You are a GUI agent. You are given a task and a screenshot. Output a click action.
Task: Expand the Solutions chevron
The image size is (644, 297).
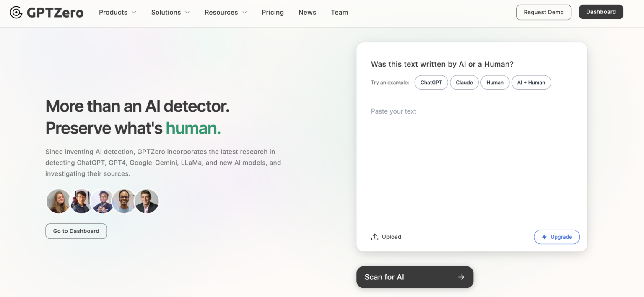click(187, 13)
